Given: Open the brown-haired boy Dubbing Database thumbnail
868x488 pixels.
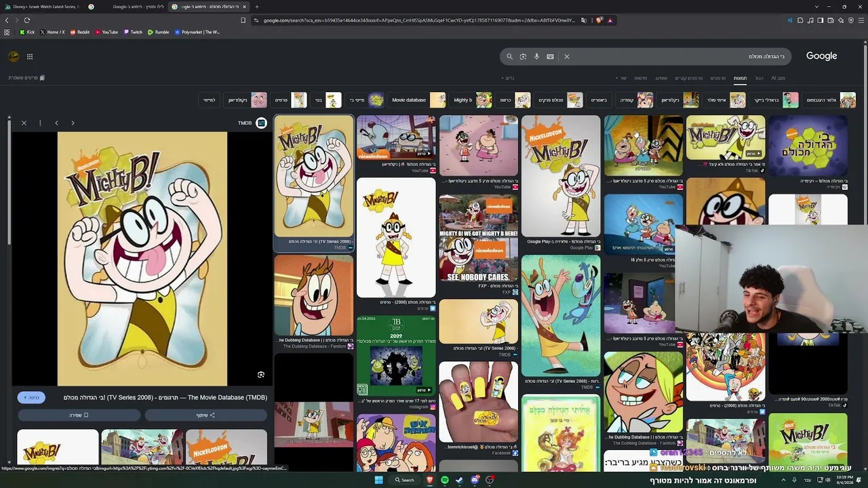Looking at the screenshot, I should (313, 296).
